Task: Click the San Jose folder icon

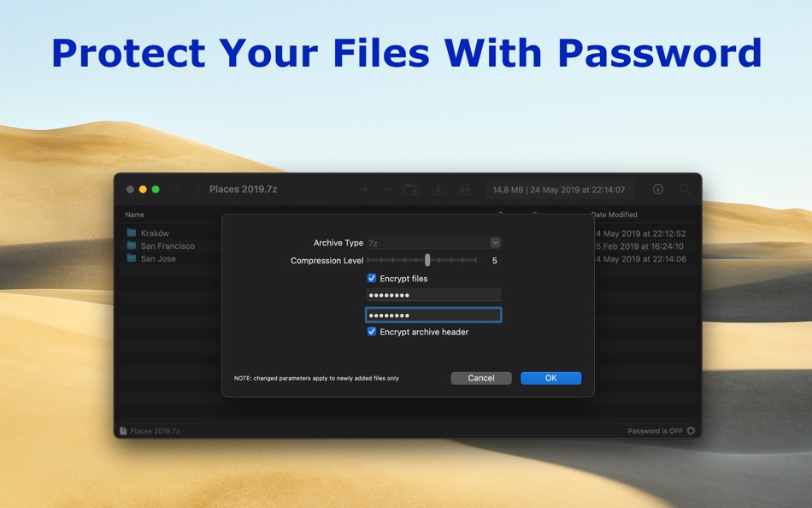Action: pos(132,258)
